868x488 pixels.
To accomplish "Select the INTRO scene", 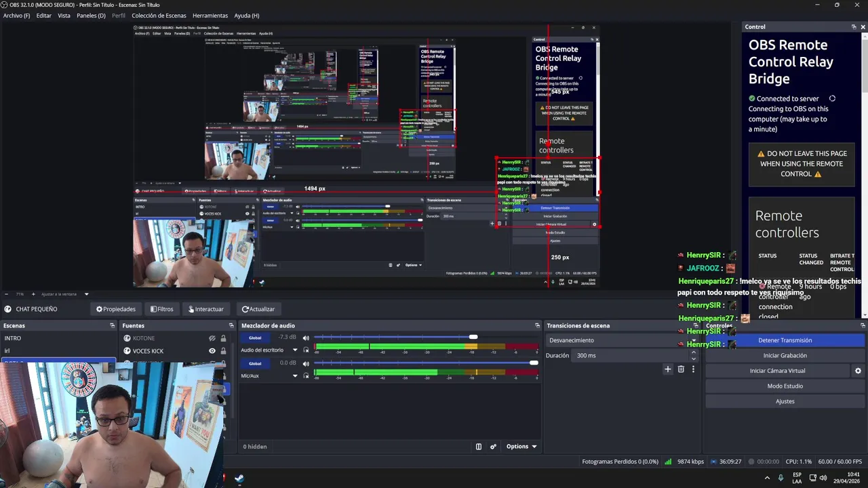I will click(59, 338).
